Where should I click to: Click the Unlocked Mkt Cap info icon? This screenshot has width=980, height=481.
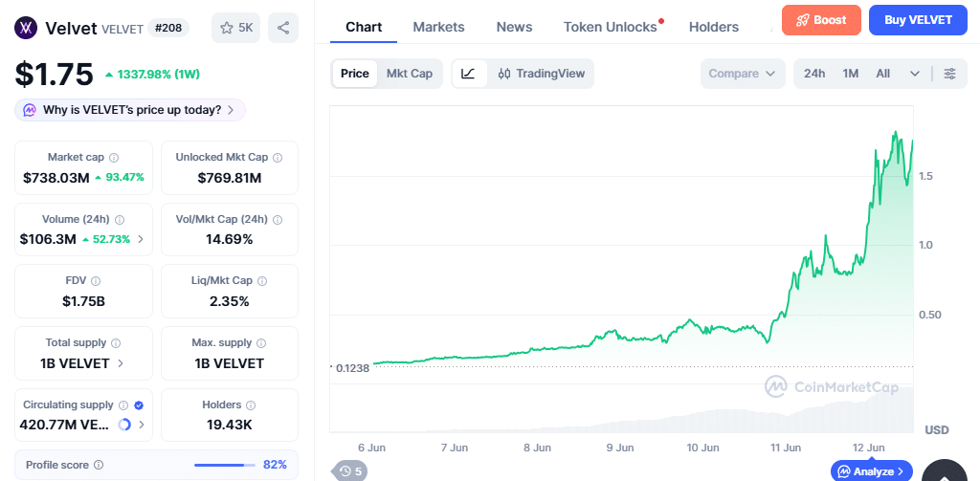pyautogui.click(x=278, y=158)
